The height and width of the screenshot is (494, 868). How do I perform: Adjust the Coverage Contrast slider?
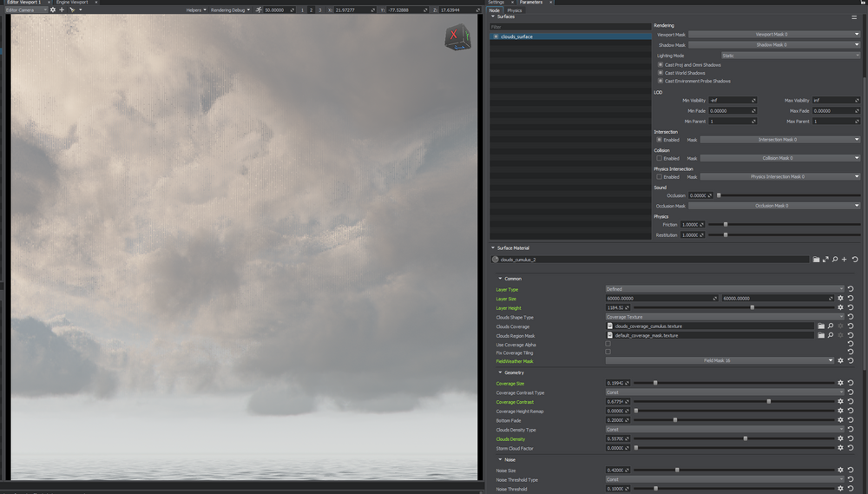tap(734, 401)
